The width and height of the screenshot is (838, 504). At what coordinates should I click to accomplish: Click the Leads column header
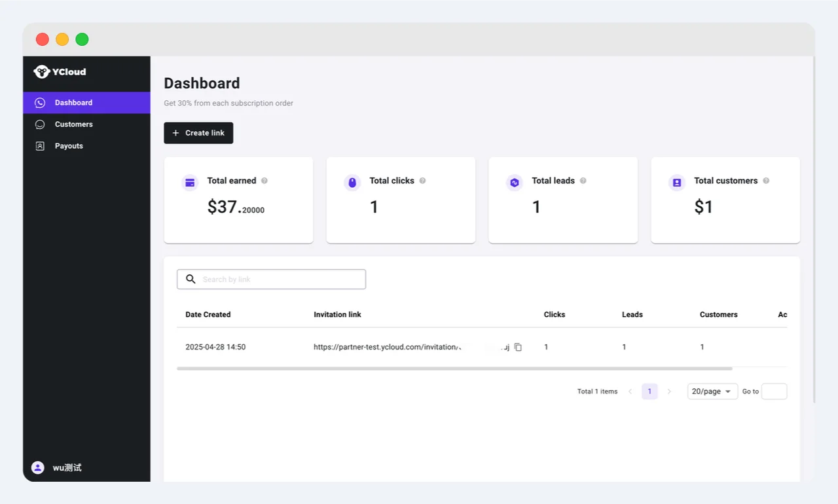point(632,315)
